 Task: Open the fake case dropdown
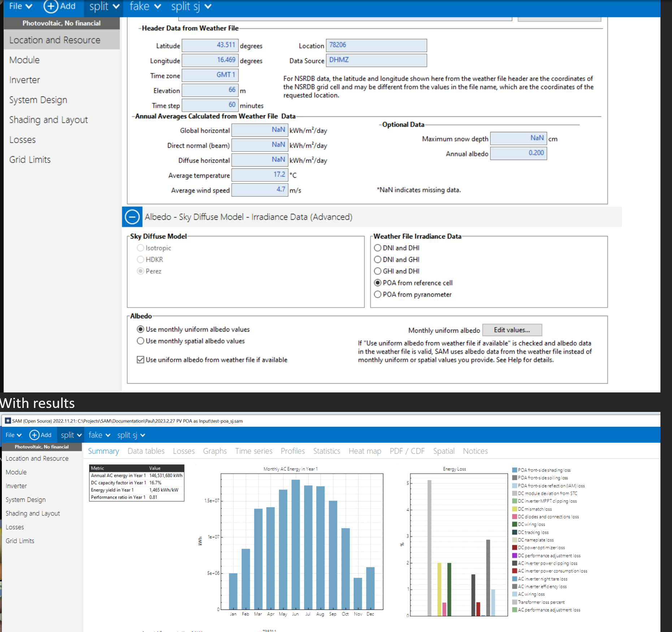[144, 6]
